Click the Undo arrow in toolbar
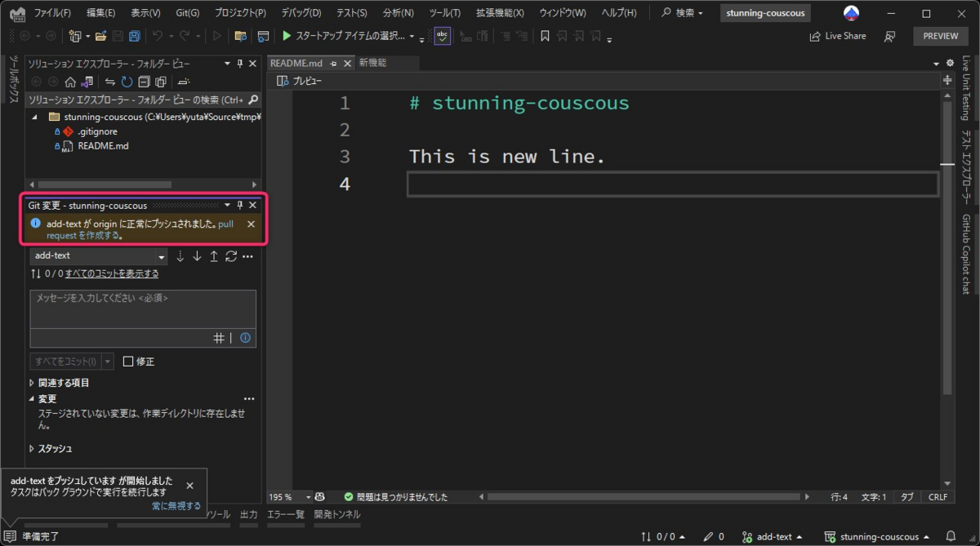Viewport: 980px width, 546px height. pyautogui.click(x=158, y=36)
